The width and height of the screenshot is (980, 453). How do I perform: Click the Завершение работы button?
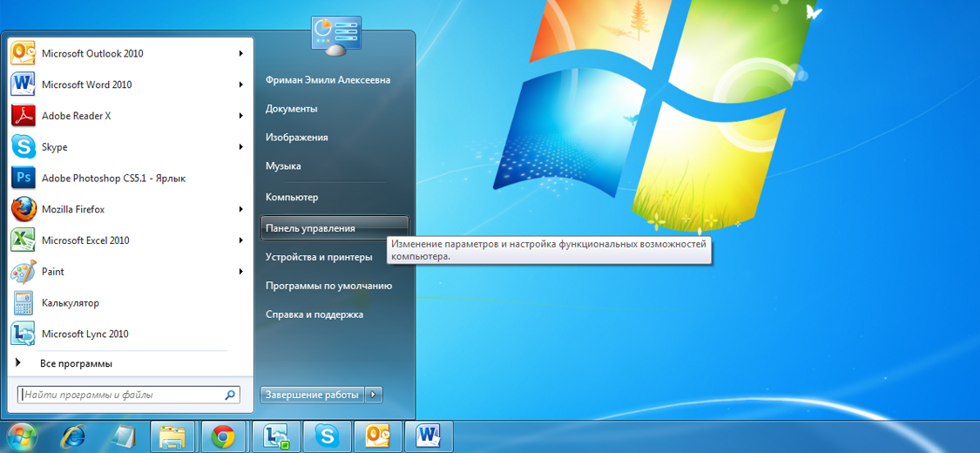[x=313, y=395]
